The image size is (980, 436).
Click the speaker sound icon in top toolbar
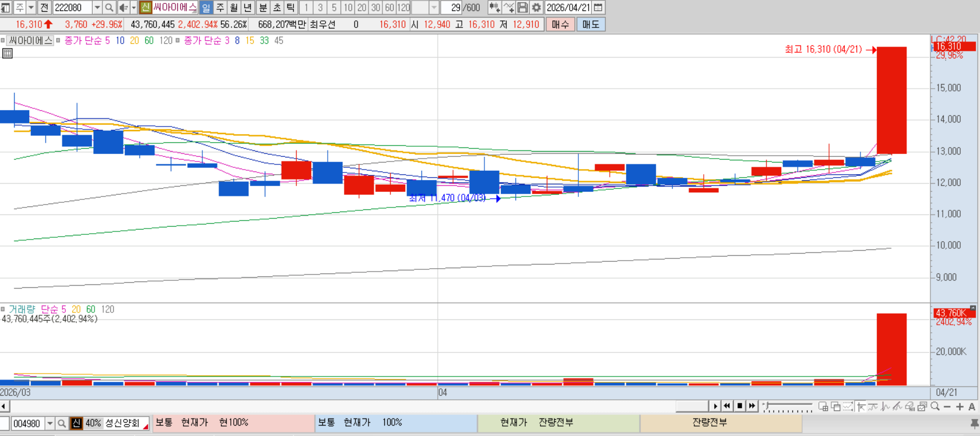click(123, 8)
